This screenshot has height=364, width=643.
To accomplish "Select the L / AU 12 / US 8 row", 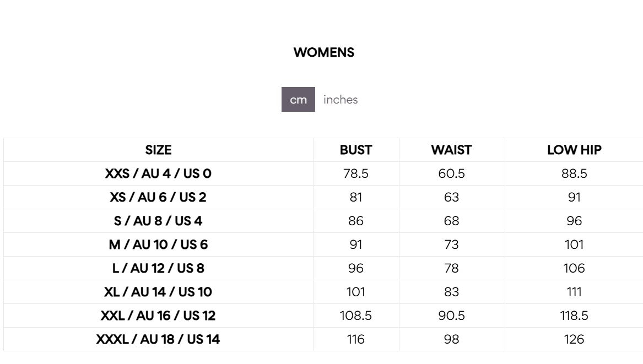I will point(158,268).
